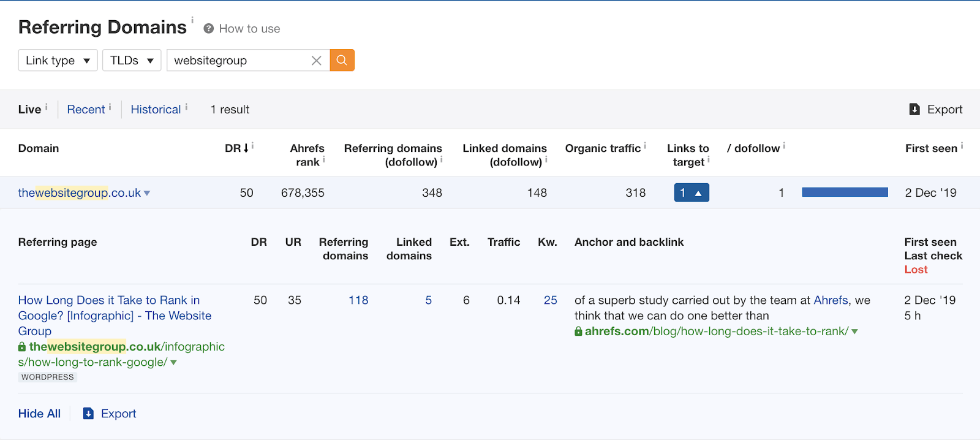Image resolution: width=980 pixels, height=440 pixels.
Task: Expand thewebsitegroup.co.uk domain caret menu
Action: click(147, 194)
